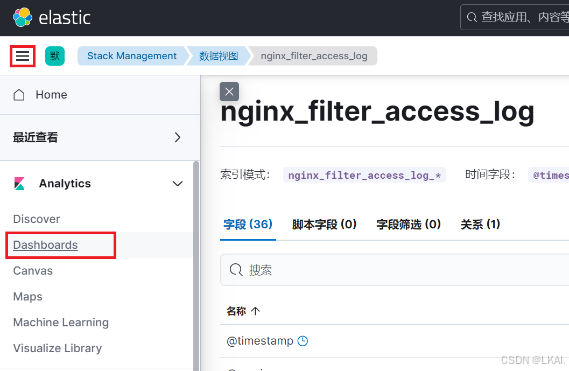569x371 pixels.
Task: Click the clock icon next to @timestamp
Action: pos(303,341)
